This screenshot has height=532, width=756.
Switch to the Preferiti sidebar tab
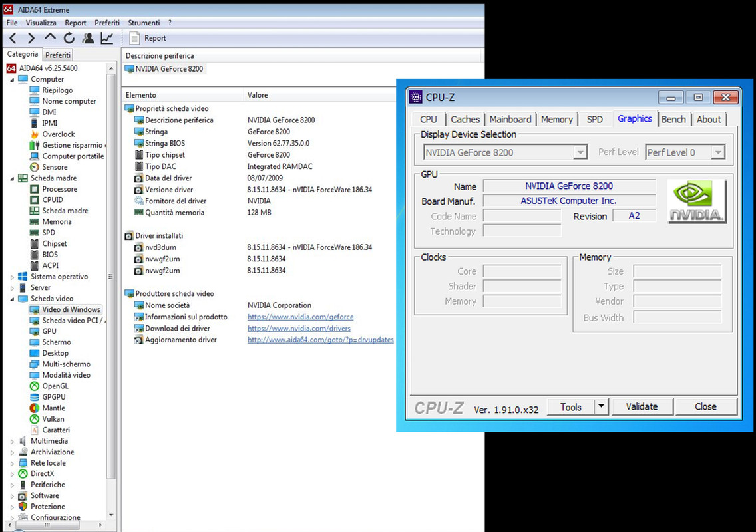[x=58, y=55]
